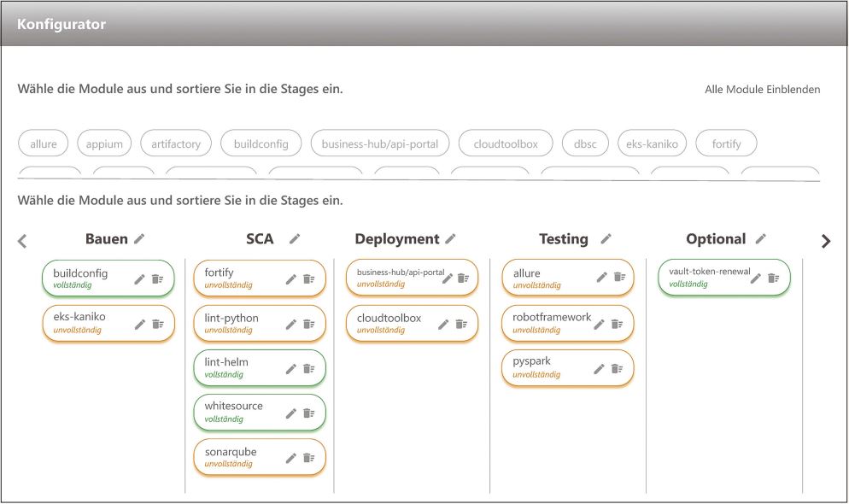This screenshot has height=504, width=849.
Task: Pick the eks-kaniko module chip
Action: pos(652,144)
